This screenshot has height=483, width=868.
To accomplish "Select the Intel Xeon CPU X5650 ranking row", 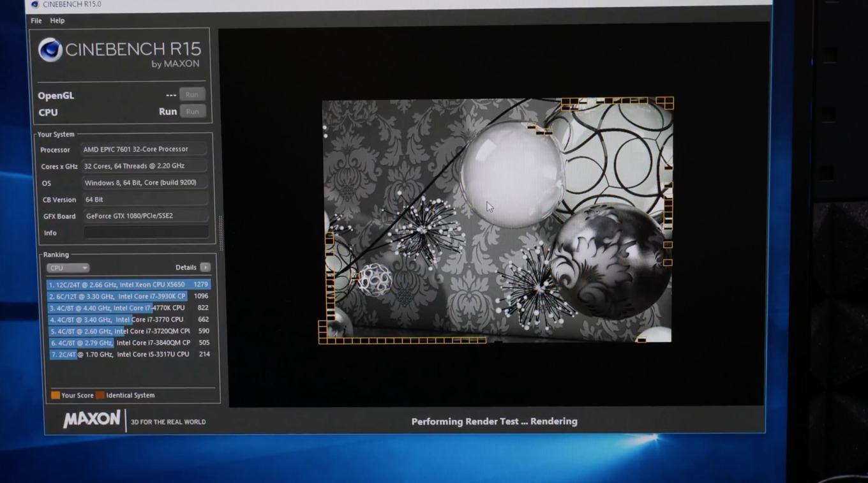I will (129, 285).
